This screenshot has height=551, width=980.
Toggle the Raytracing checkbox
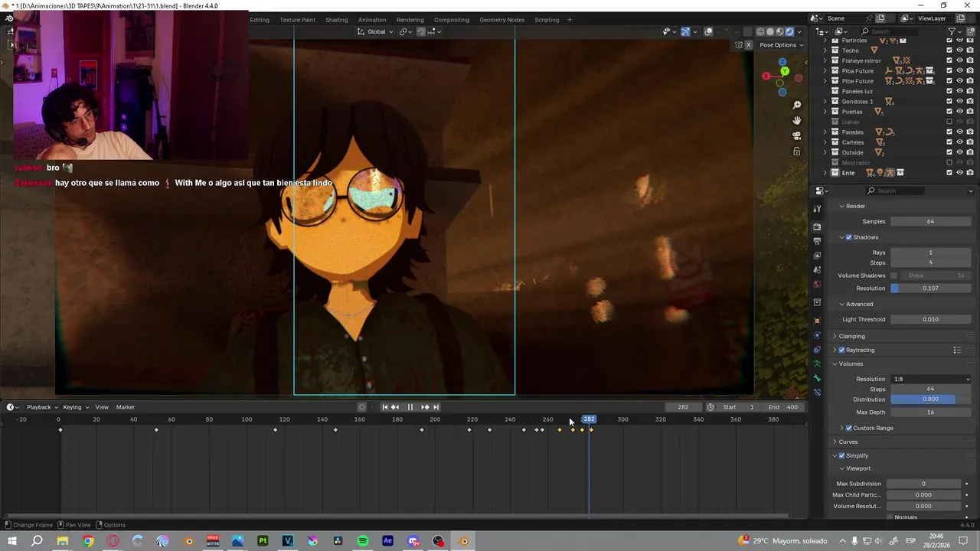[x=842, y=350]
